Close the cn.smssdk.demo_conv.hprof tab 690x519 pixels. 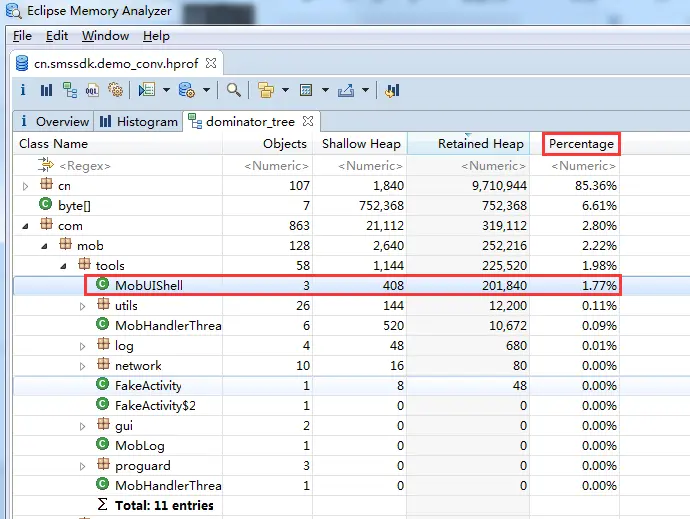click(x=211, y=63)
